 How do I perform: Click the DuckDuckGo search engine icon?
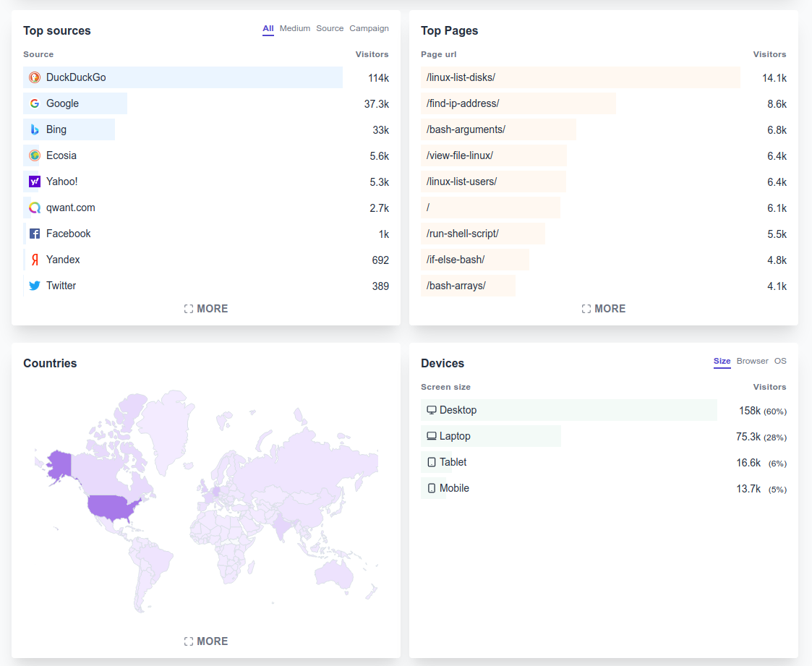tap(35, 77)
